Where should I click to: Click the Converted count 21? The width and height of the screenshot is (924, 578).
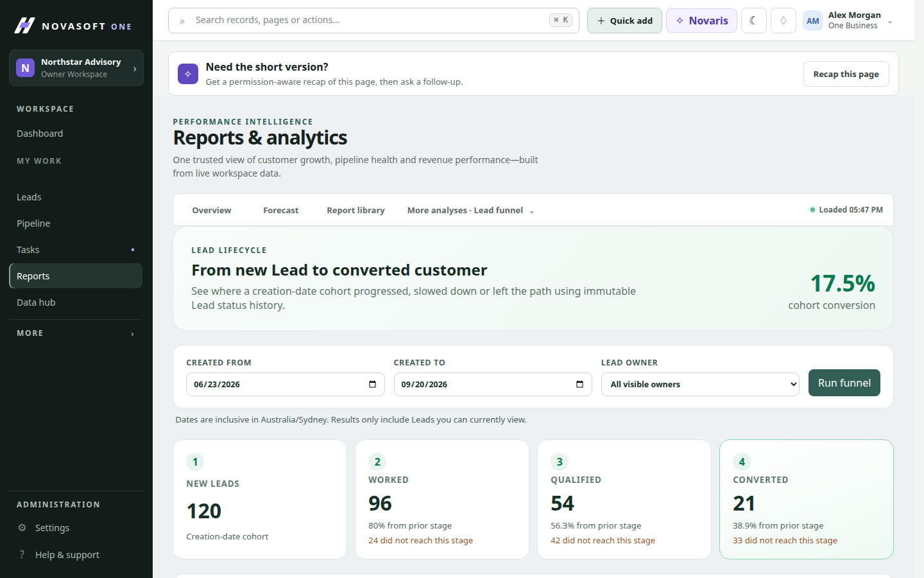click(744, 504)
